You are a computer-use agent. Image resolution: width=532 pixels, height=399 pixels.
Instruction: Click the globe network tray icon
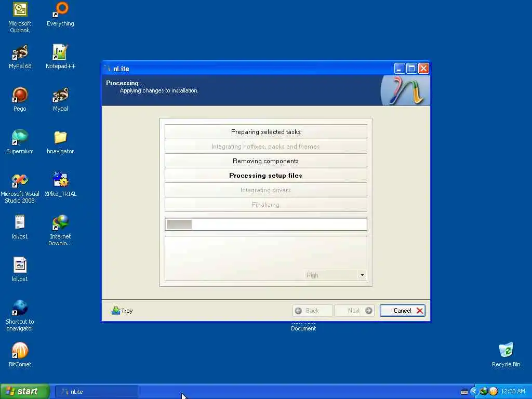pyautogui.click(x=484, y=392)
